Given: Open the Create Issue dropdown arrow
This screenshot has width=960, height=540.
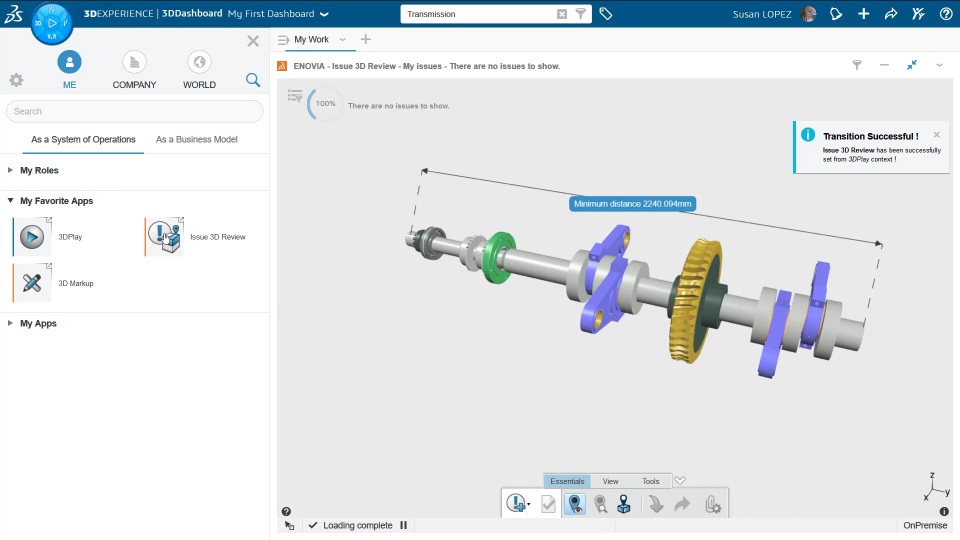Looking at the screenshot, I should [529, 505].
